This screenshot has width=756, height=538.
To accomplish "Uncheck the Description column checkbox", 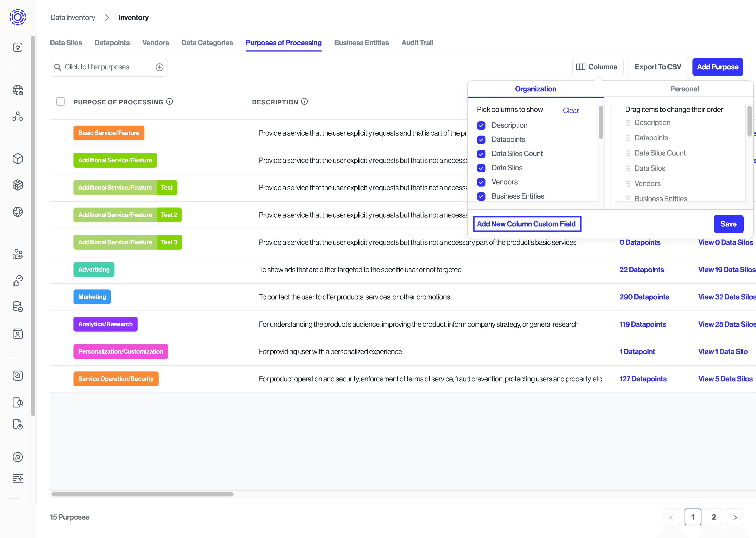I will 481,125.
